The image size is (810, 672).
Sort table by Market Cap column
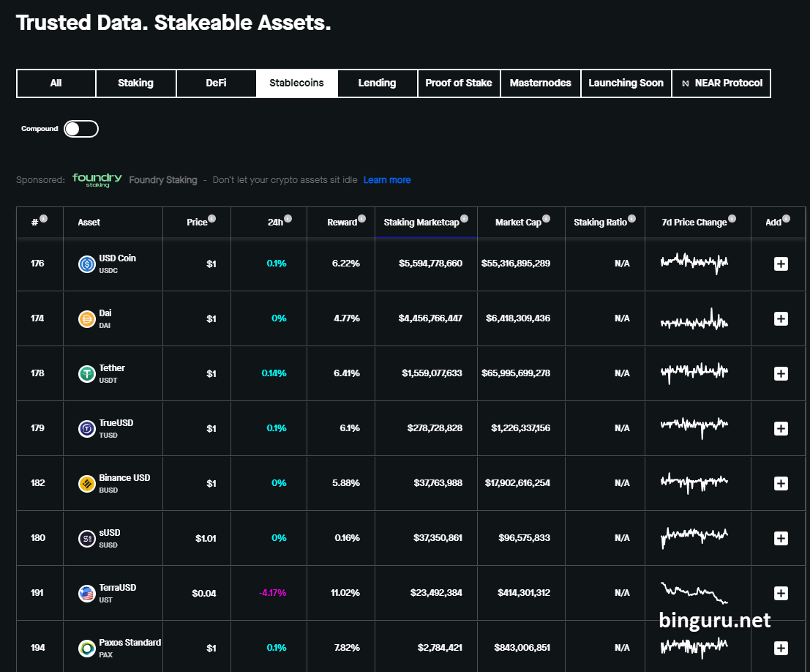(518, 223)
